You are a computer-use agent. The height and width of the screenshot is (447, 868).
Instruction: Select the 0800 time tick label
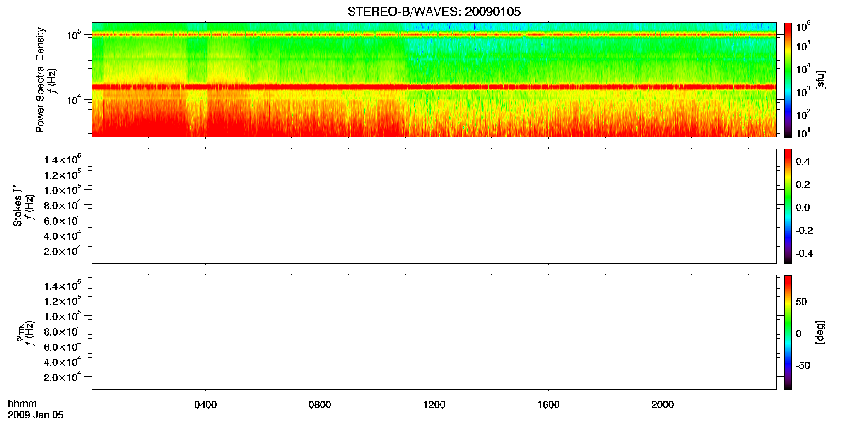click(x=320, y=405)
